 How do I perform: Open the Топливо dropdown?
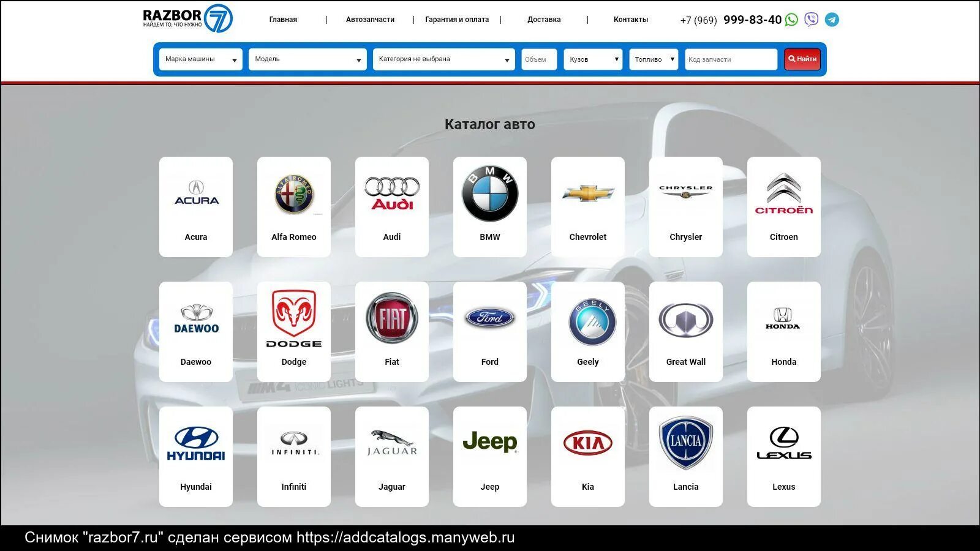[654, 59]
